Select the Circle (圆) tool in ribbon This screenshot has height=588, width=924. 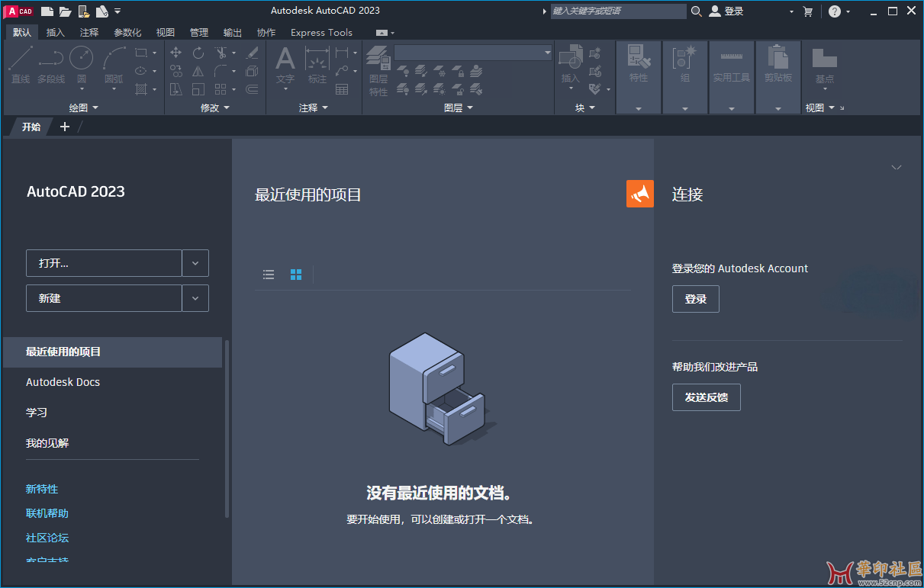click(81, 59)
